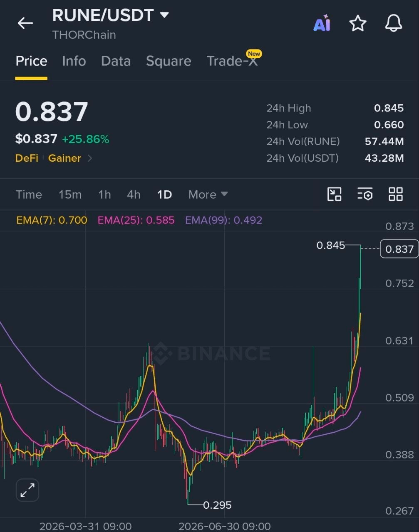Screen dimensions: 419x532
Task: Set a price alert with bell icon
Action: (393, 23)
